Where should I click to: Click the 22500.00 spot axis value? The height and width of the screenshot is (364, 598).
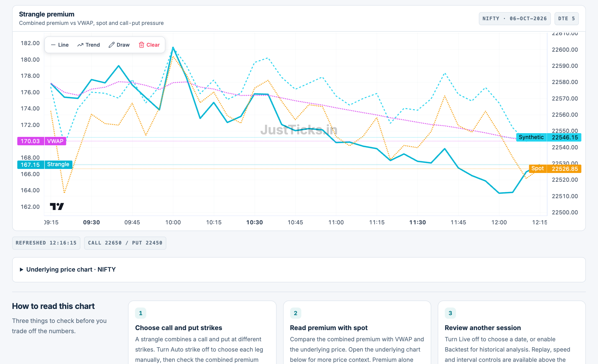(x=565, y=212)
